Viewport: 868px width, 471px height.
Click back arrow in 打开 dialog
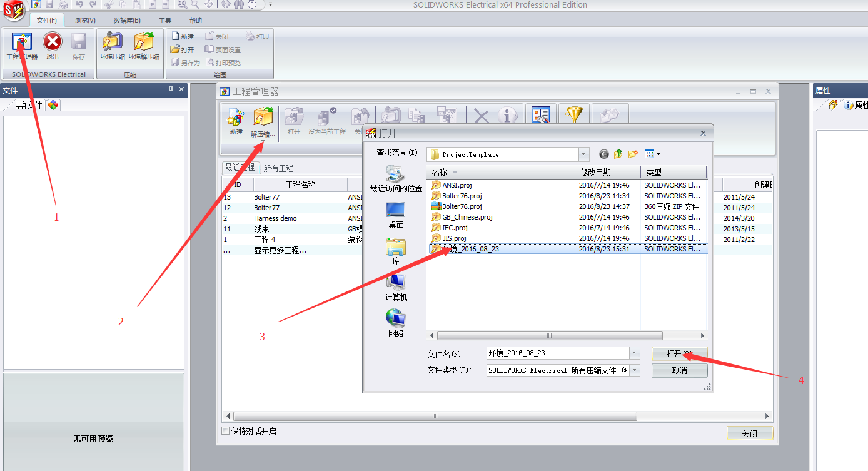603,154
